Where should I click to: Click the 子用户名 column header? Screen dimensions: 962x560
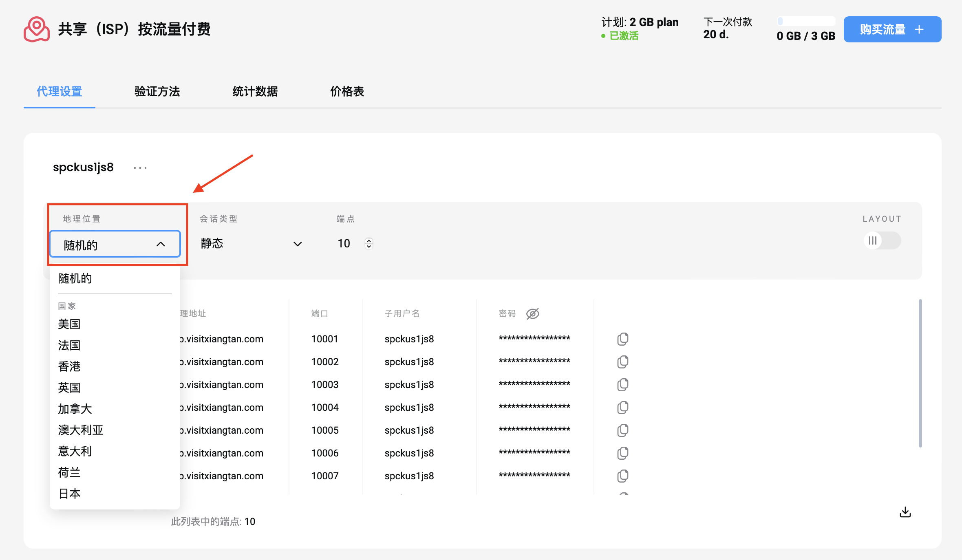(x=402, y=313)
